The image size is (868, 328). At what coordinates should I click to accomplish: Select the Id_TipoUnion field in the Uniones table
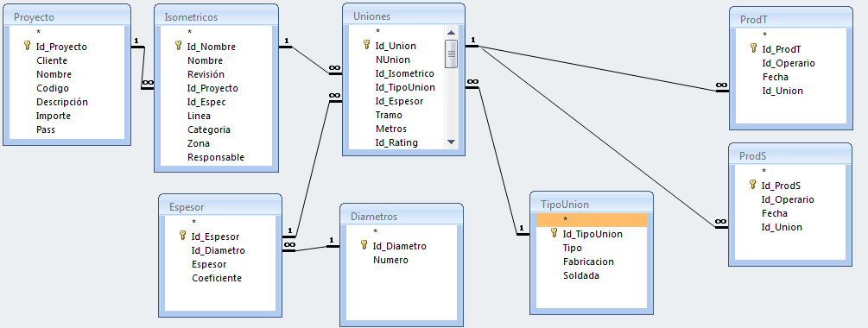click(405, 87)
